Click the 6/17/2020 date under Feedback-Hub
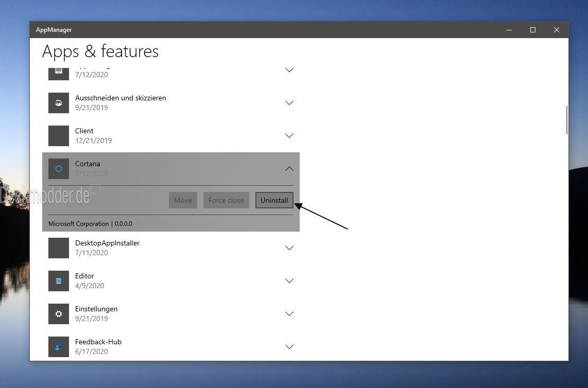Viewport: 588px width, 388px height. pyautogui.click(x=92, y=351)
